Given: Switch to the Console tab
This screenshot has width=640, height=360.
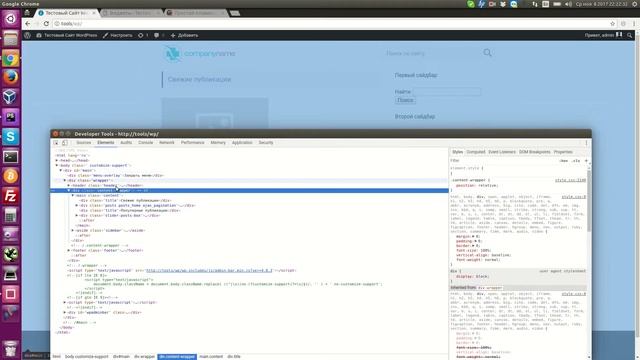Looking at the screenshot, I should point(145,143).
